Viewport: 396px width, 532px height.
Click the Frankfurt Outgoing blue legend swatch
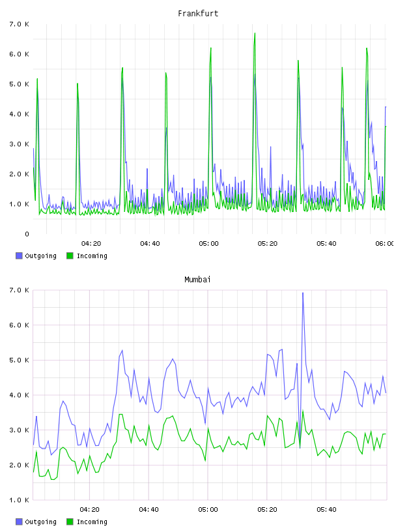(19, 256)
